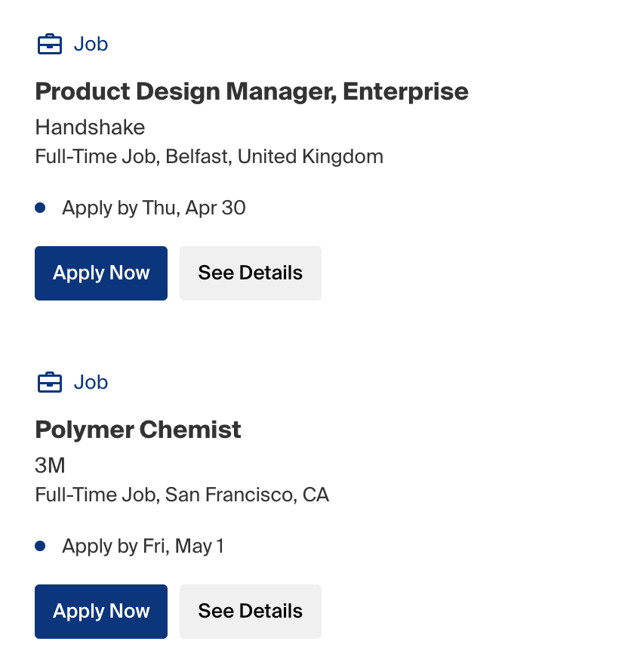See Details of the Handshake job

(251, 273)
